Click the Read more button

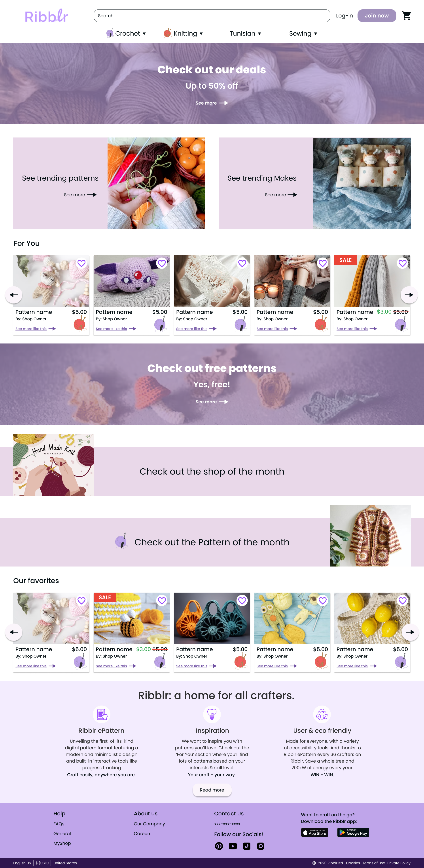[x=212, y=790]
